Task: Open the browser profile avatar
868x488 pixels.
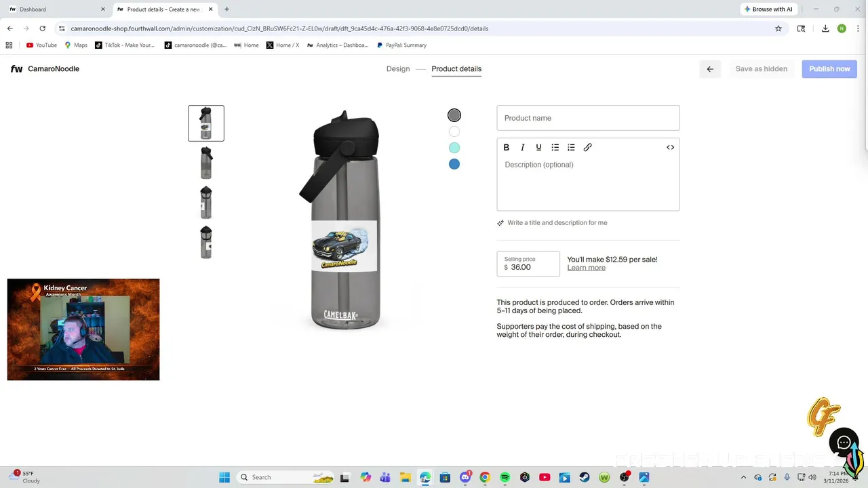Action: [842, 28]
